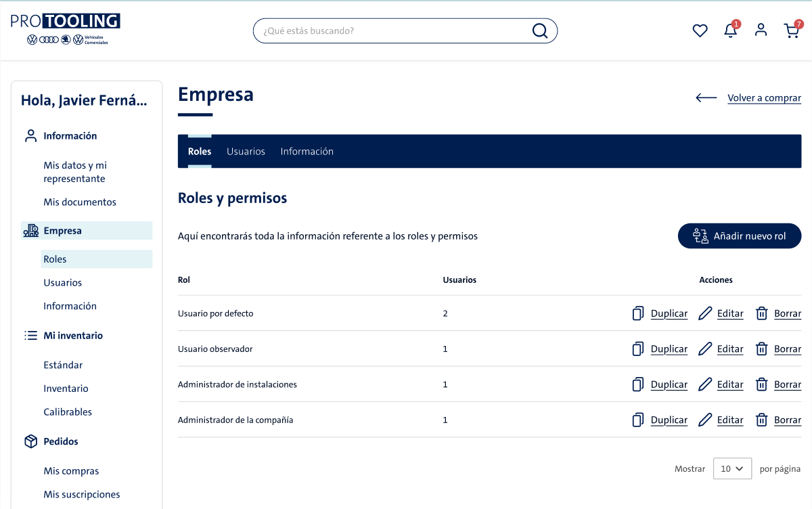Click the Añadir nuevo rol button
The image size is (812, 509).
(740, 236)
